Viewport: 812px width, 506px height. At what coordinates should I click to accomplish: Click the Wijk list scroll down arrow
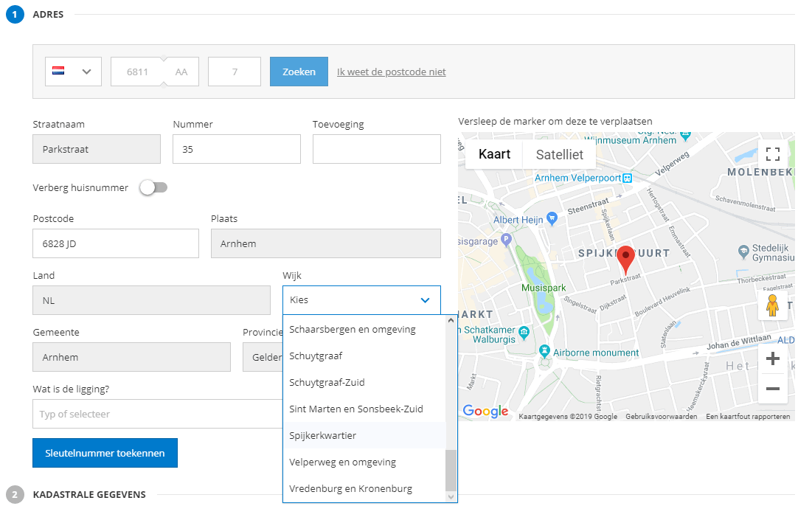tap(451, 496)
